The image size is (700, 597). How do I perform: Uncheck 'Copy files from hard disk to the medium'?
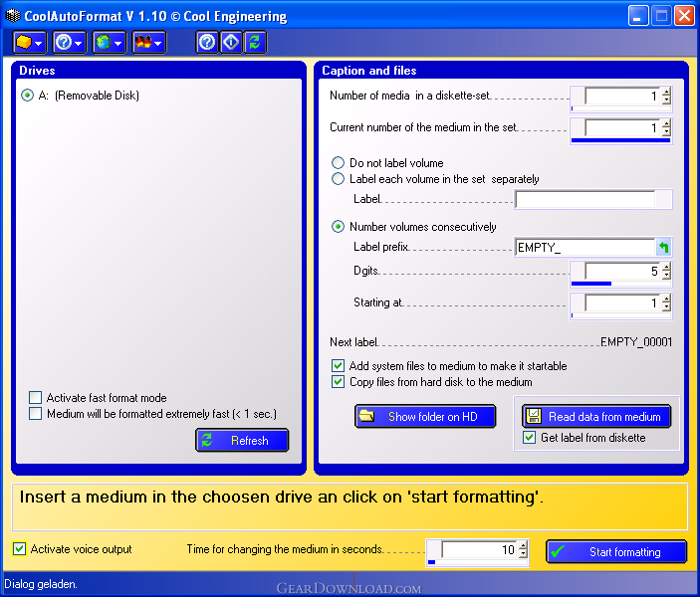pos(432,382)
